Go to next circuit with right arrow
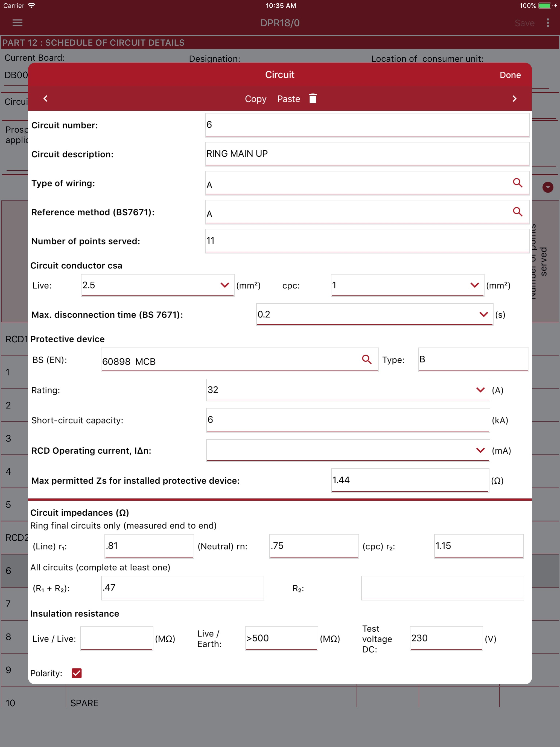This screenshot has width=560, height=747. (x=514, y=98)
